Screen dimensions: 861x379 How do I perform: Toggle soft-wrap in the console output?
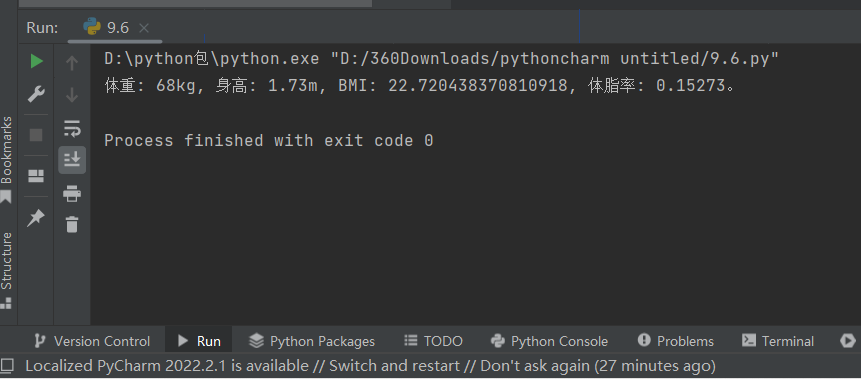72,128
